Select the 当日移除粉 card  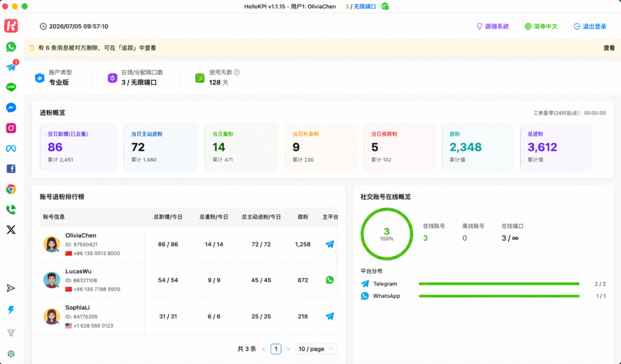pos(399,147)
